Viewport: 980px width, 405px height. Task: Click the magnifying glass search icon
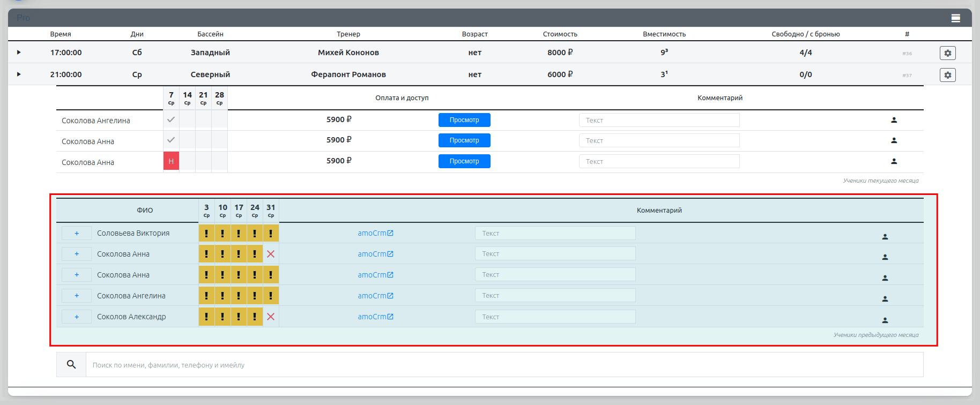click(71, 364)
